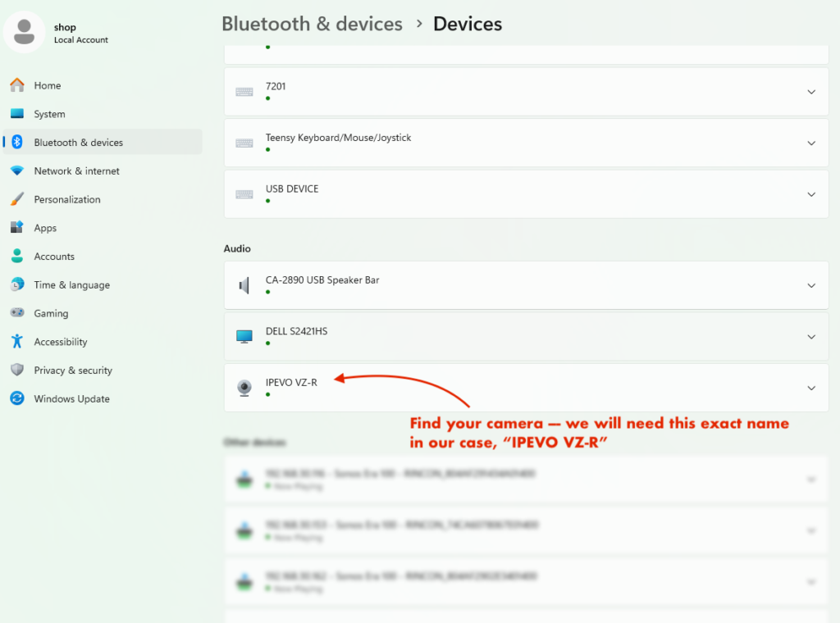
Task: Expand the IPEVO VZ-R device entry
Action: coord(811,388)
